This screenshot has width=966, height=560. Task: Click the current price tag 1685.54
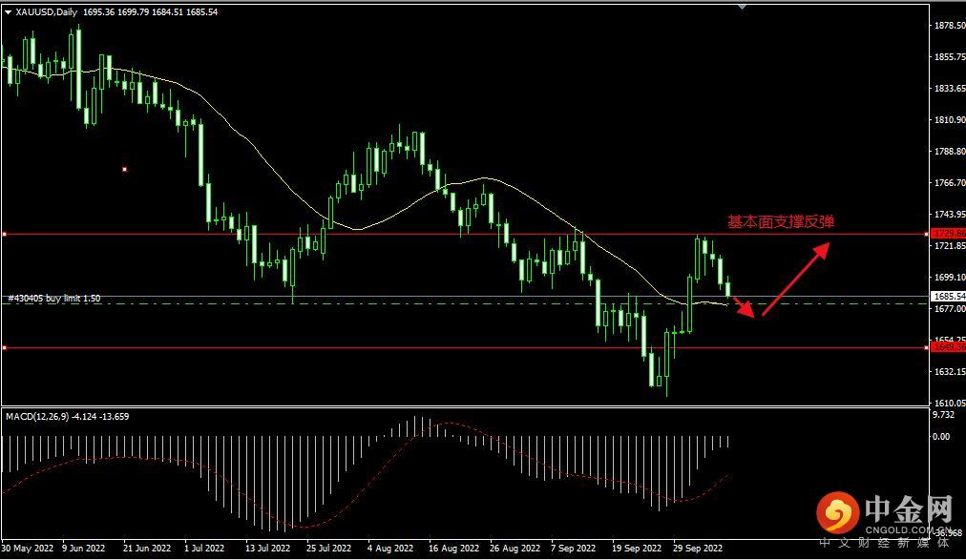949,297
